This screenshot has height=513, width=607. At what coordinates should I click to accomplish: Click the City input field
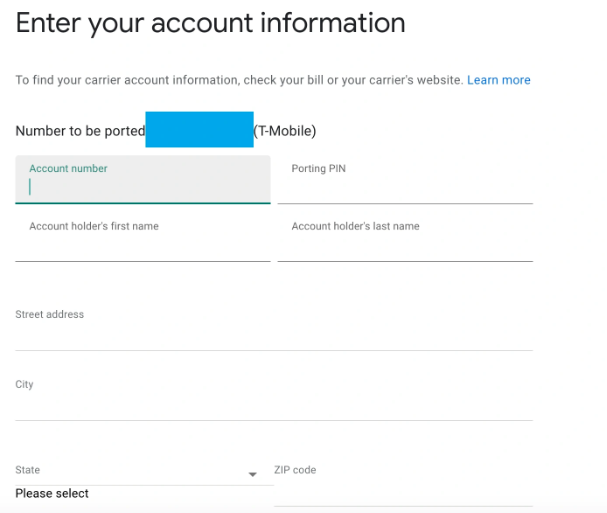[x=273, y=404]
